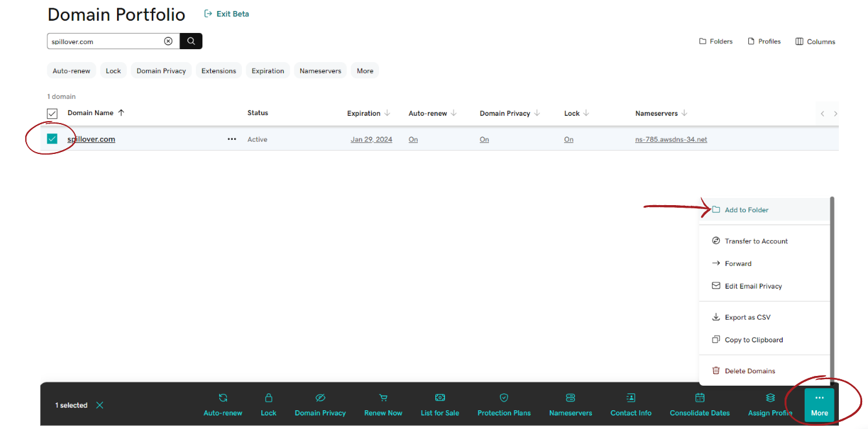The width and height of the screenshot is (868, 429).
Task: Open the Domain Privacy filter chip
Action: 161,71
